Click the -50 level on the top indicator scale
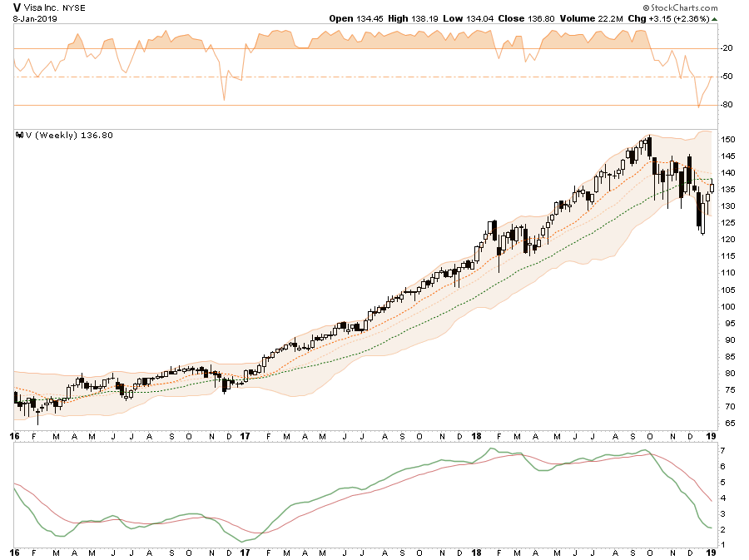The width and height of the screenshot is (749, 560). 727,77
